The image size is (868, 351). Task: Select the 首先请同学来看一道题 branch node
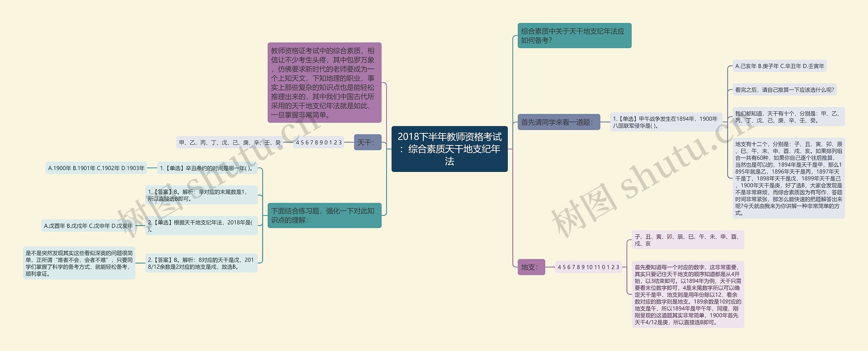[558, 122]
